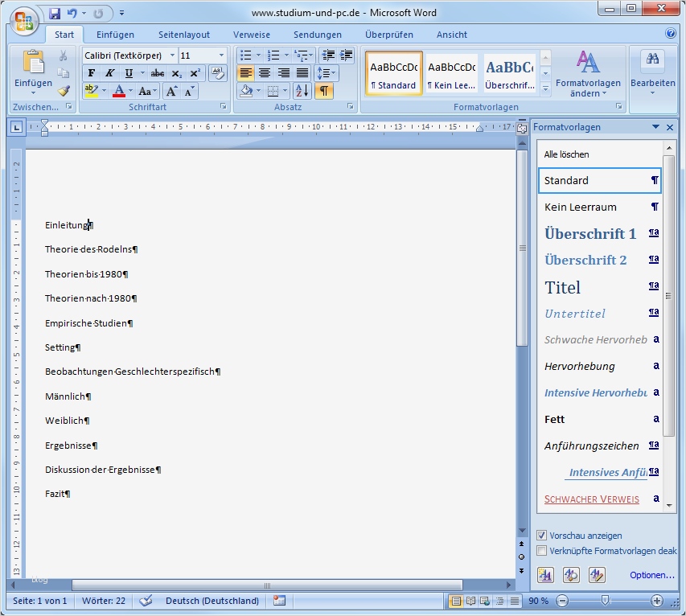Click Deutsch (Deutschland) language indicator
Image resolution: width=686 pixels, height=616 pixels.
point(212,601)
